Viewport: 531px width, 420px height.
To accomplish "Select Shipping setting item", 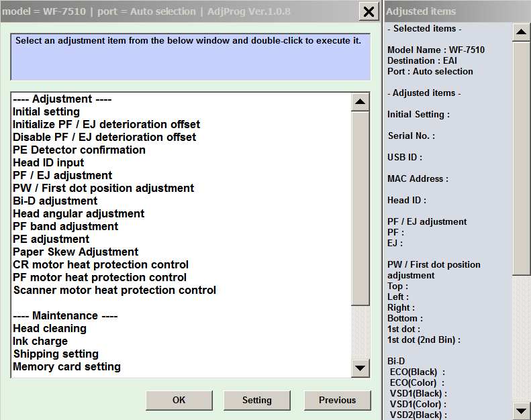I will [56, 354].
